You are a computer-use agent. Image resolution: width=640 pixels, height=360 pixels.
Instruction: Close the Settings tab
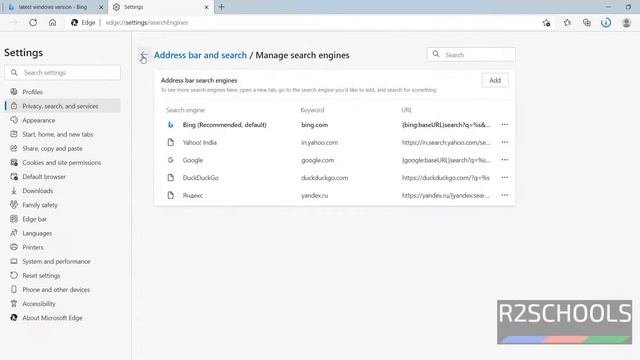[x=207, y=7]
